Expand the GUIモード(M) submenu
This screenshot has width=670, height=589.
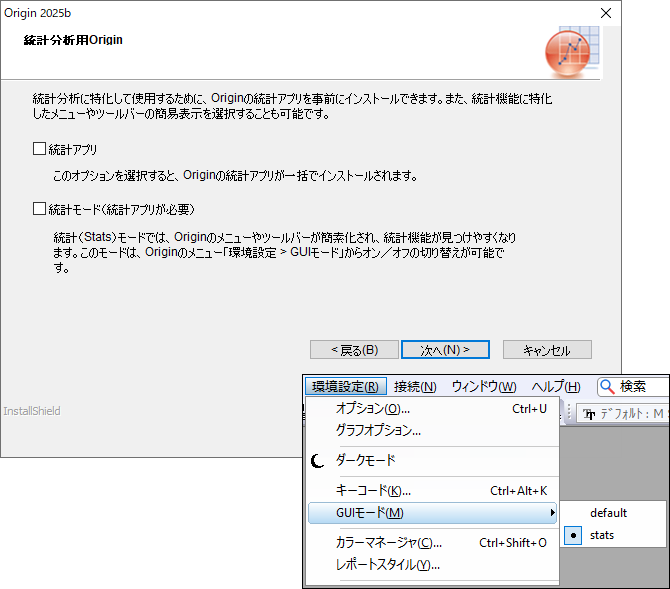pos(432,512)
